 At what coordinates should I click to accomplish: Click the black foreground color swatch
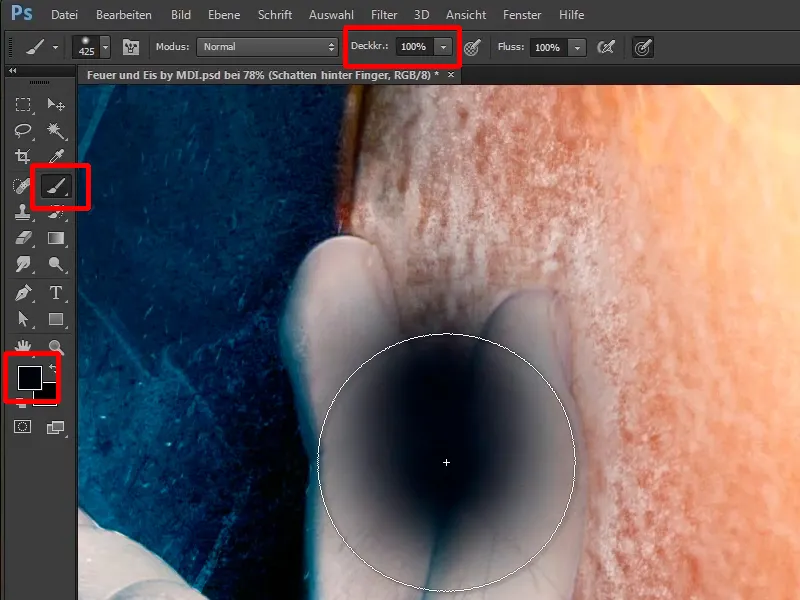coord(29,377)
